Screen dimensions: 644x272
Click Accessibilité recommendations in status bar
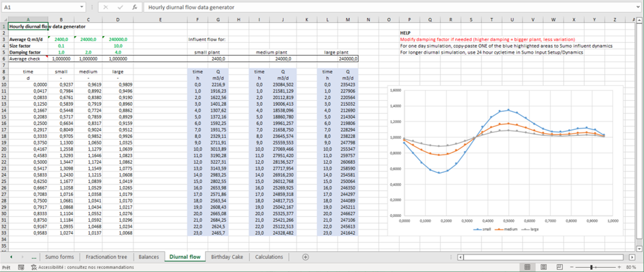(x=83, y=267)
